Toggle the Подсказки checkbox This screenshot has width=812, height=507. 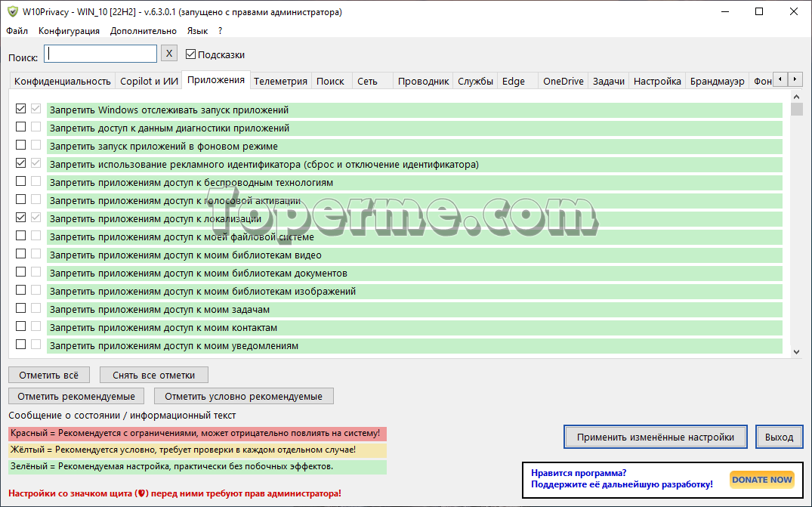pos(190,54)
